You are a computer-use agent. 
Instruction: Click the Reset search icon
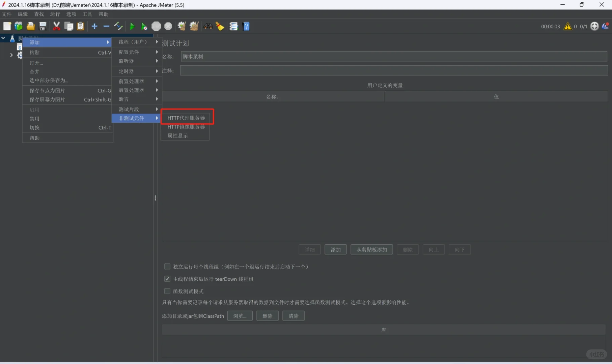pos(220,26)
